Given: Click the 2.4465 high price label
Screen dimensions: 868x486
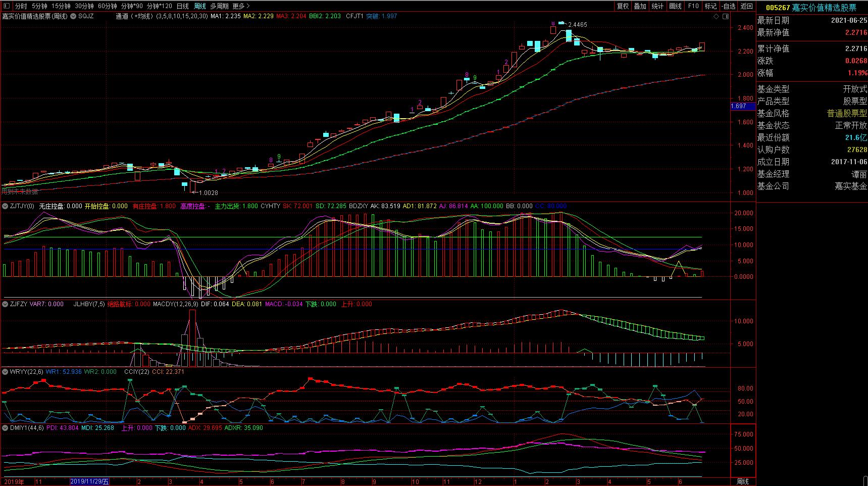Looking at the screenshot, I should [x=578, y=25].
